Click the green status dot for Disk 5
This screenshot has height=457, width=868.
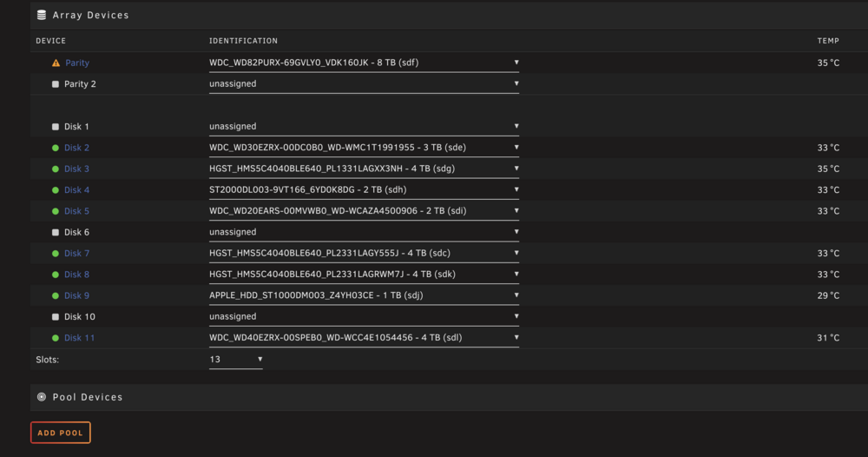tap(56, 211)
